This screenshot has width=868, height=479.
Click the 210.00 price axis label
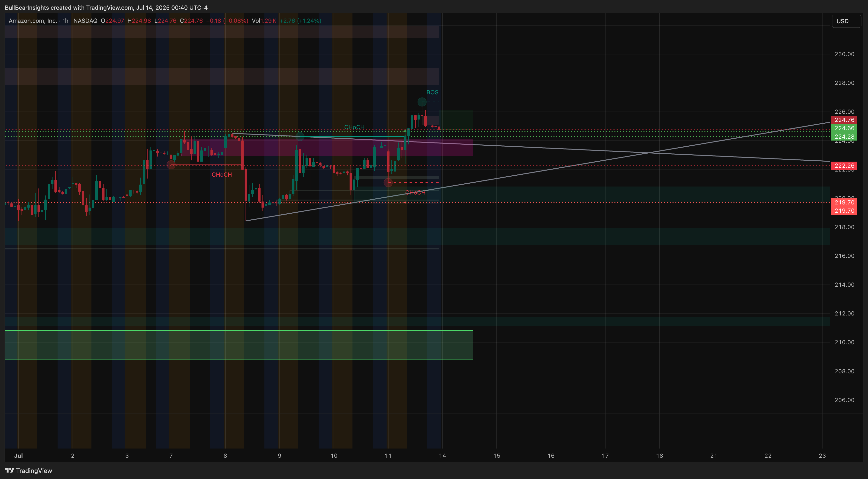(844, 342)
